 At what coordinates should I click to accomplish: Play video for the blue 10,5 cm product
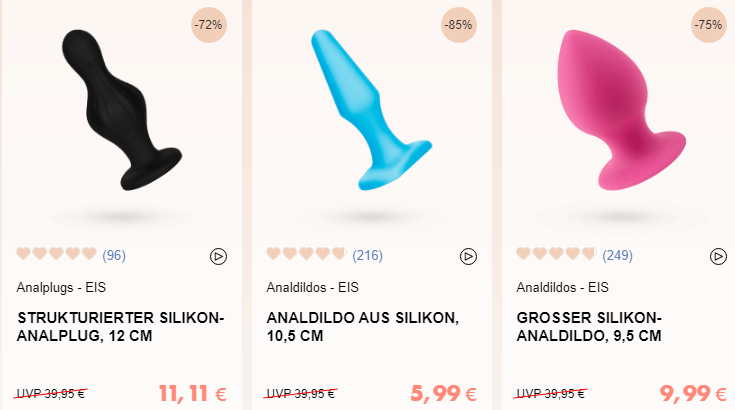click(468, 256)
